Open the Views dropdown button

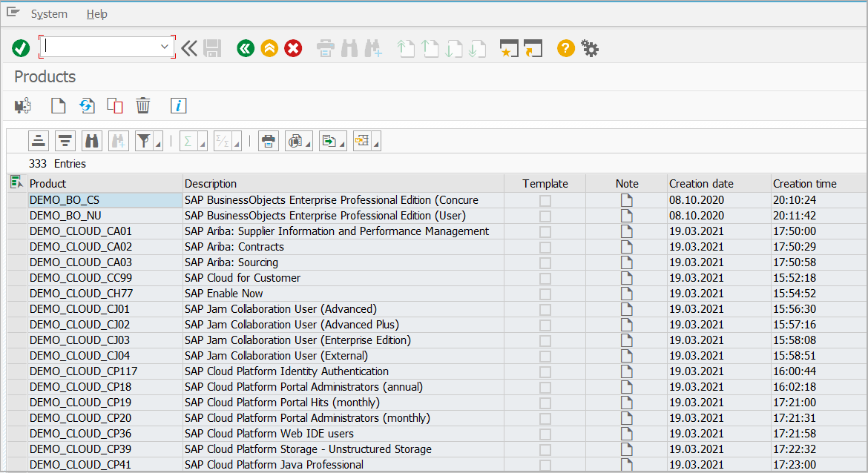pos(299,141)
